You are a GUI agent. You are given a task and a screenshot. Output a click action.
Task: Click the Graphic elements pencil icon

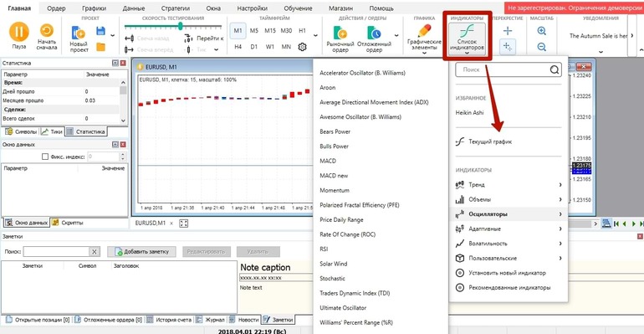[424, 31]
